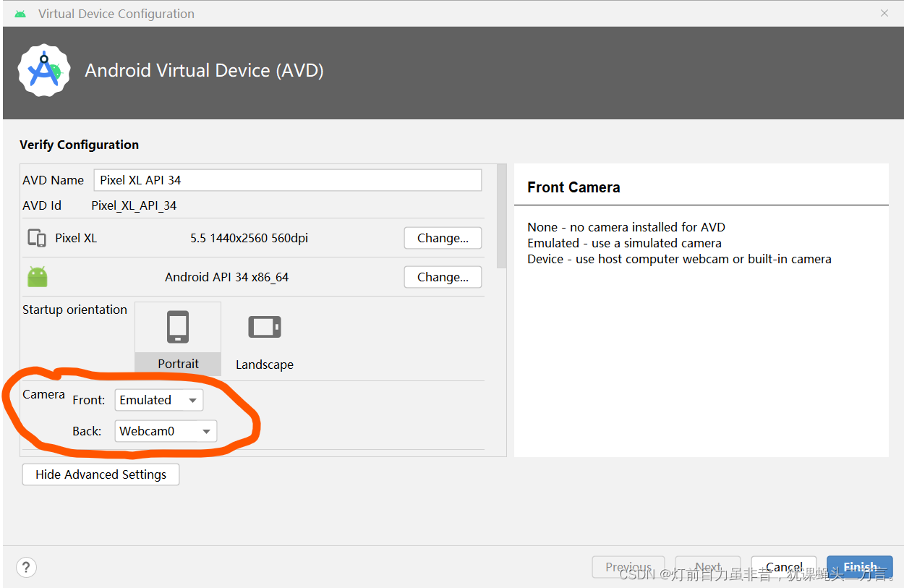904x588 pixels.
Task: Click 'None - no camera installed for AVD' text
Action: pyautogui.click(x=626, y=227)
